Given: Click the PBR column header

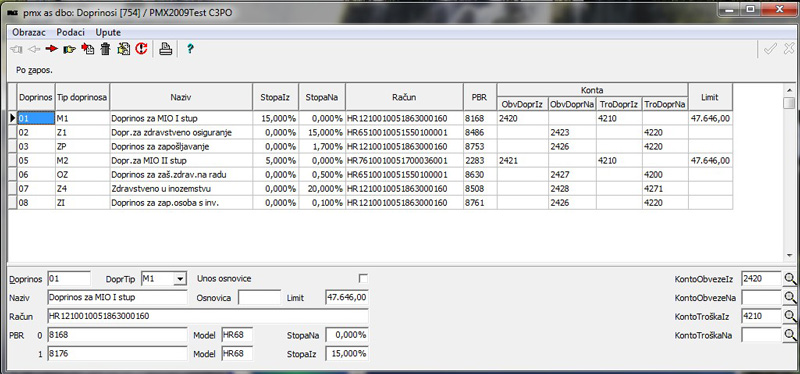Looking at the screenshot, I should [480, 97].
